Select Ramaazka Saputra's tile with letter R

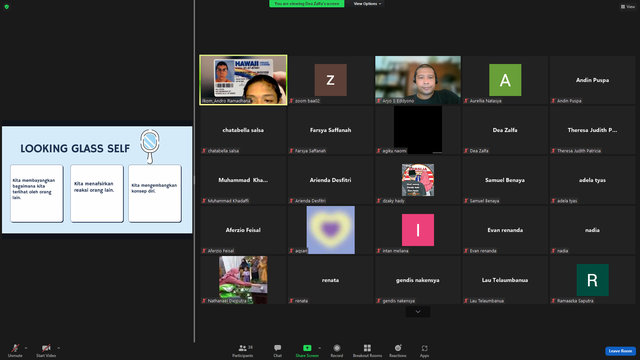click(593, 280)
